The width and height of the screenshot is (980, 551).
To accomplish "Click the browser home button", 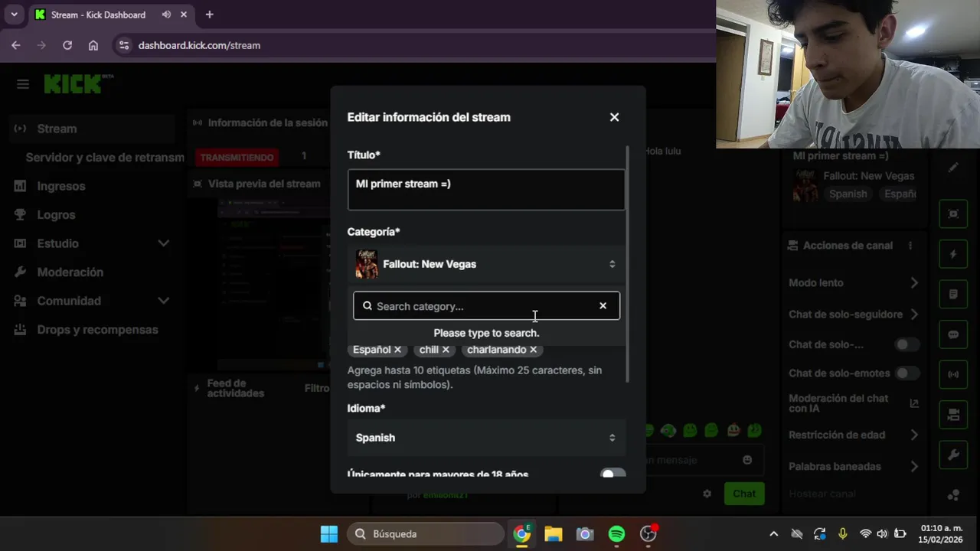I will (93, 45).
